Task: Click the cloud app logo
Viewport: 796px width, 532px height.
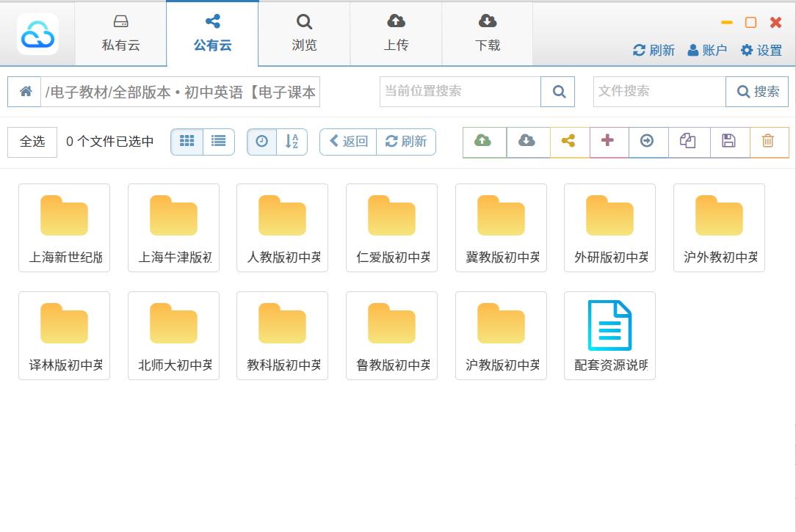Action: [37, 34]
